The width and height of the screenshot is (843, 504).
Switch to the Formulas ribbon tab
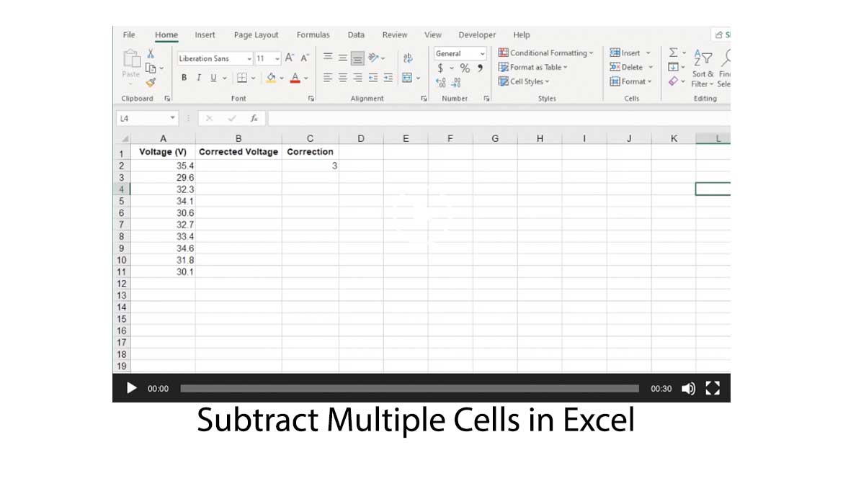tap(313, 35)
